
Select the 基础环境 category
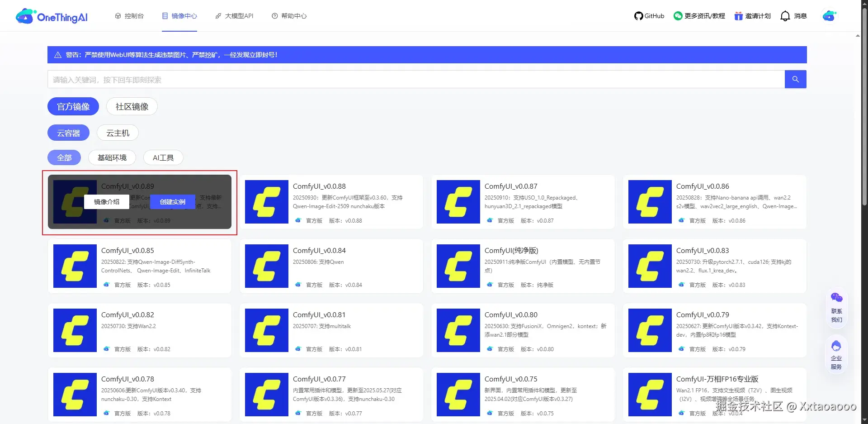tap(112, 157)
